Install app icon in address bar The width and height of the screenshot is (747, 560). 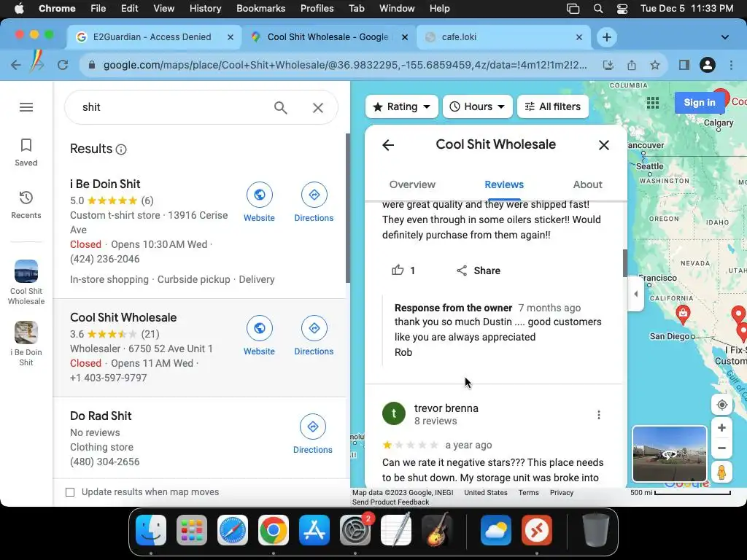(x=608, y=65)
